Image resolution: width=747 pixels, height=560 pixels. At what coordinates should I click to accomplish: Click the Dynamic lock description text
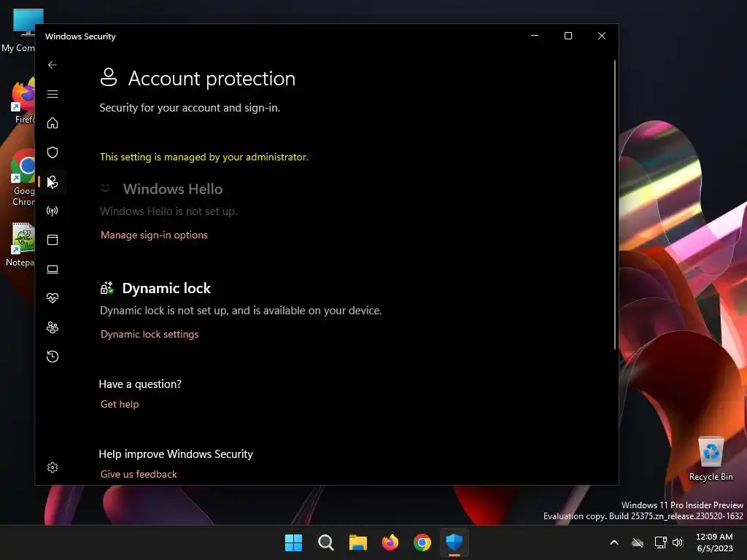point(241,311)
